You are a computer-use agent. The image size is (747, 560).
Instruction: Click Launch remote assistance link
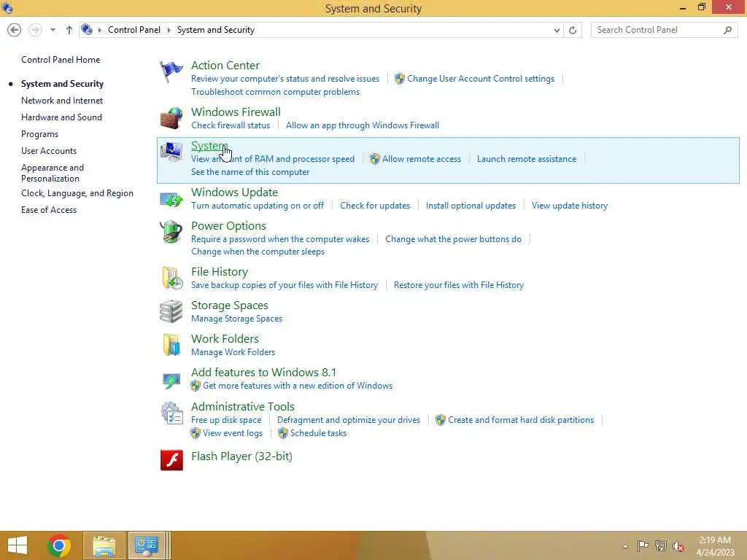point(527,159)
